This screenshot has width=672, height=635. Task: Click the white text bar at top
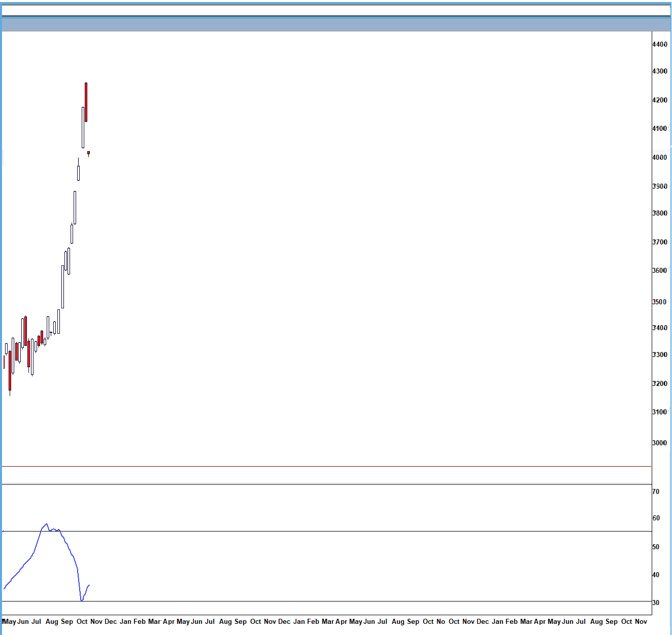tap(335, 10)
